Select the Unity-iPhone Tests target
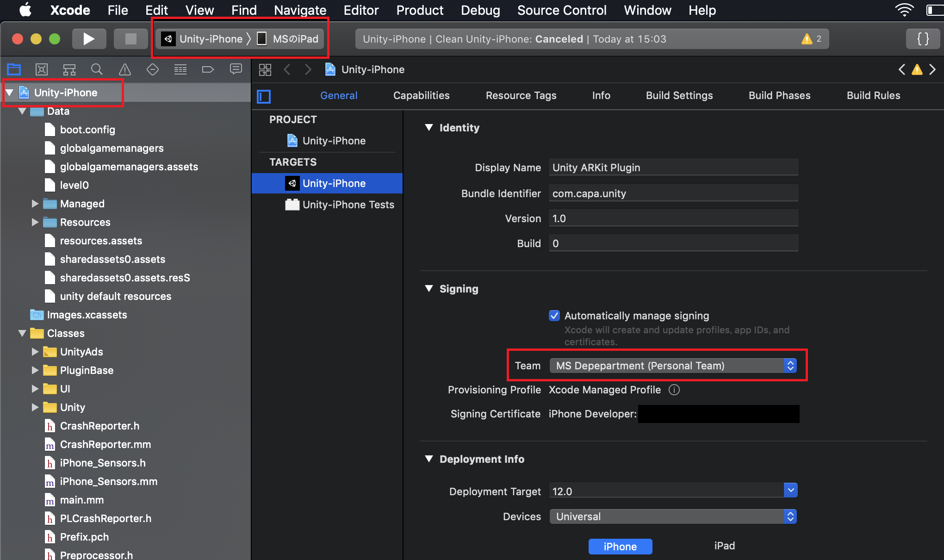Screen dimensions: 944x560 pyautogui.click(x=340, y=205)
